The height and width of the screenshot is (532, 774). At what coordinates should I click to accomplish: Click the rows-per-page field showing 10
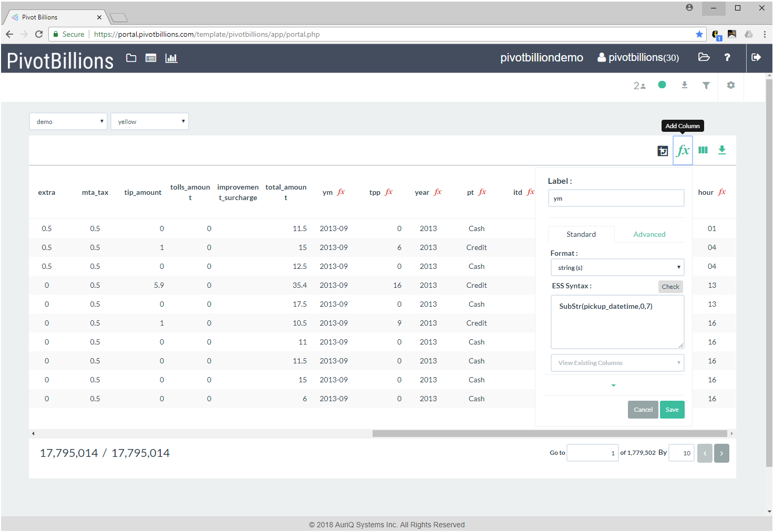click(682, 453)
